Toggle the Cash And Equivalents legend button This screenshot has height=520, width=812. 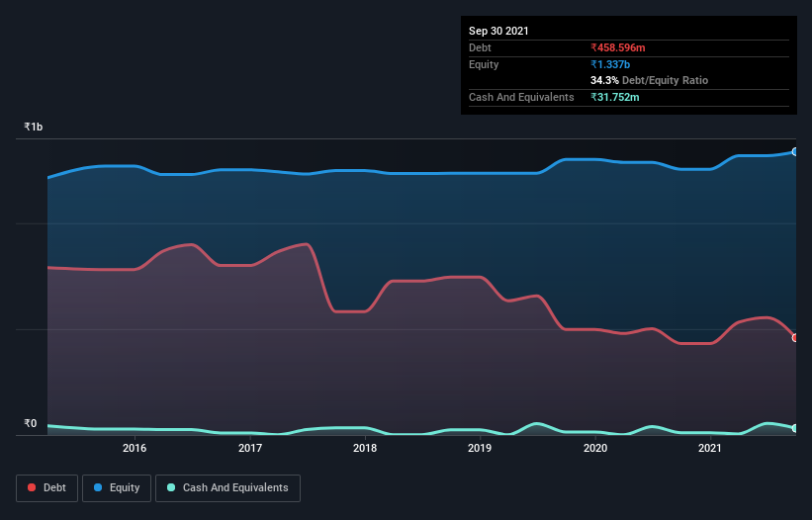click(x=227, y=488)
